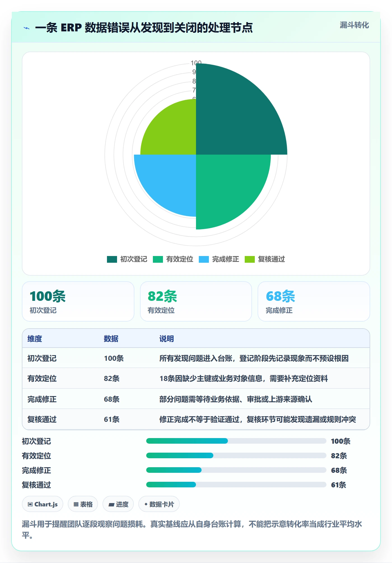Image resolution: width=392 pixels, height=563 pixels.
Task: Click the 复核通过 progress bar
Action: [x=236, y=485]
